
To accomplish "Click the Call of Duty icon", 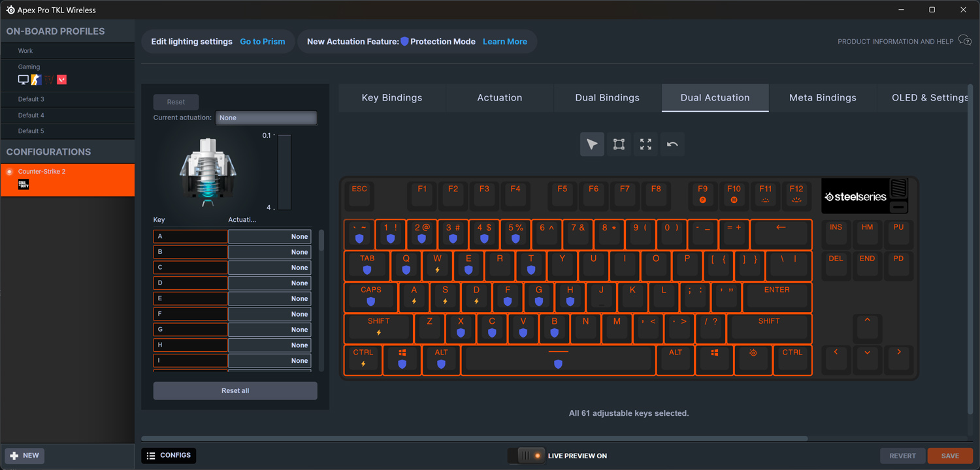I will pyautogui.click(x=24, y=185).
